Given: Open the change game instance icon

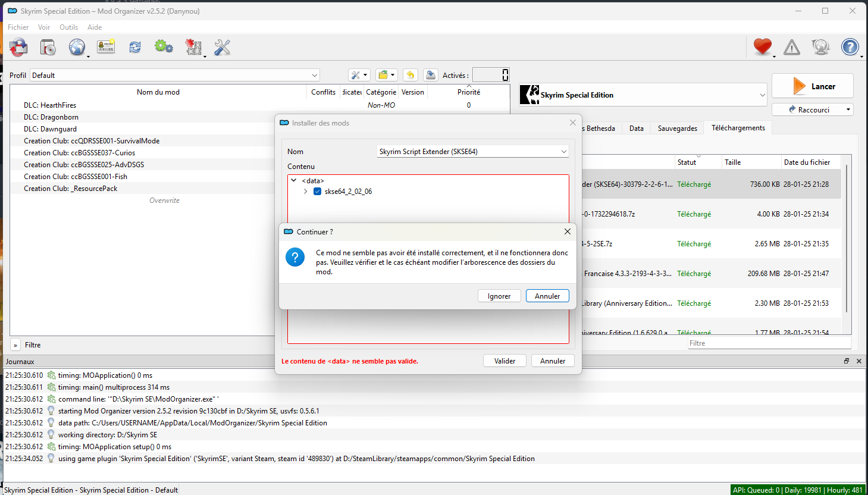Looking at the screenshot, I should (18, 47).
